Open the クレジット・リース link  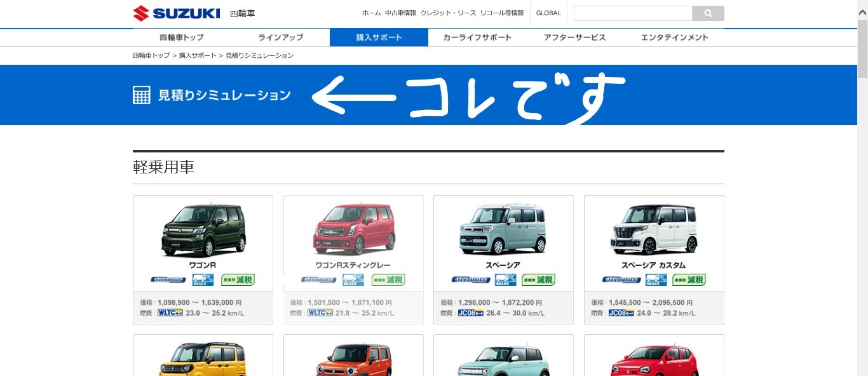tap(448, 13)
